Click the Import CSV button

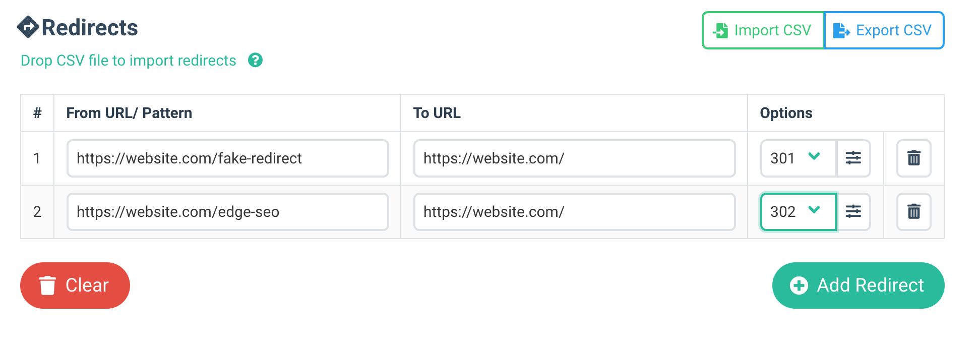point(763,30)
